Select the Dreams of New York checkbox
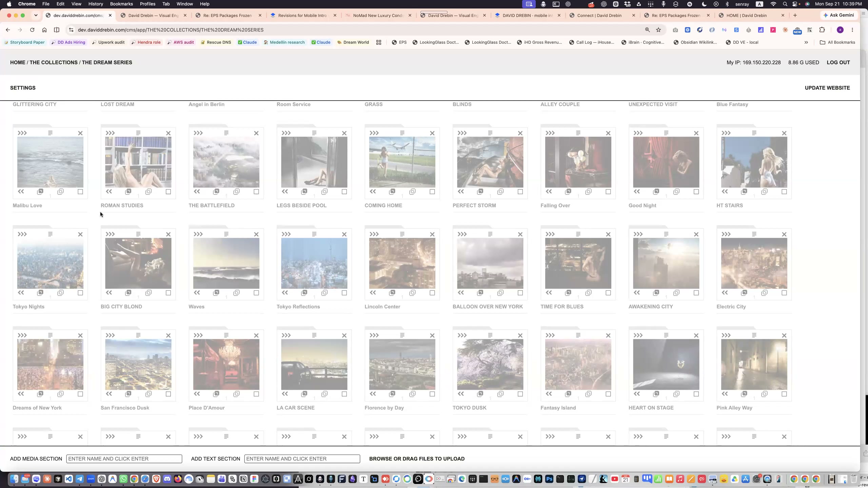Viewport: 868px width, 488px height. (80, 394)
